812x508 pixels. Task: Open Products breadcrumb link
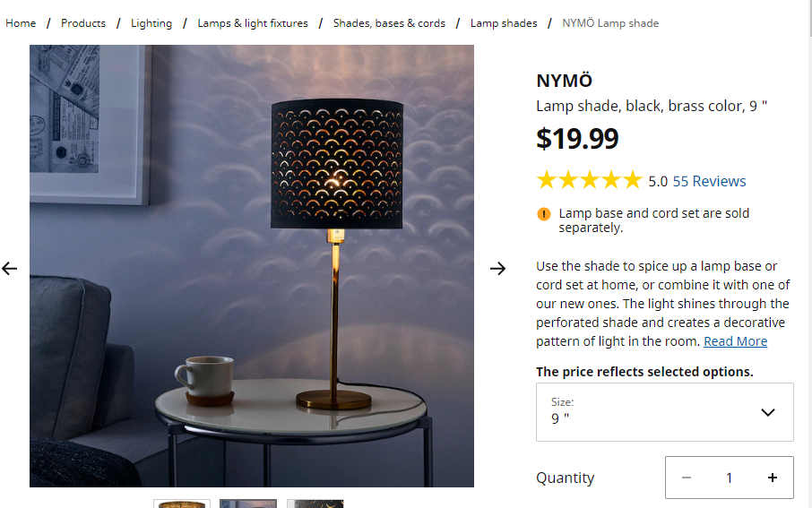(83, 23)
